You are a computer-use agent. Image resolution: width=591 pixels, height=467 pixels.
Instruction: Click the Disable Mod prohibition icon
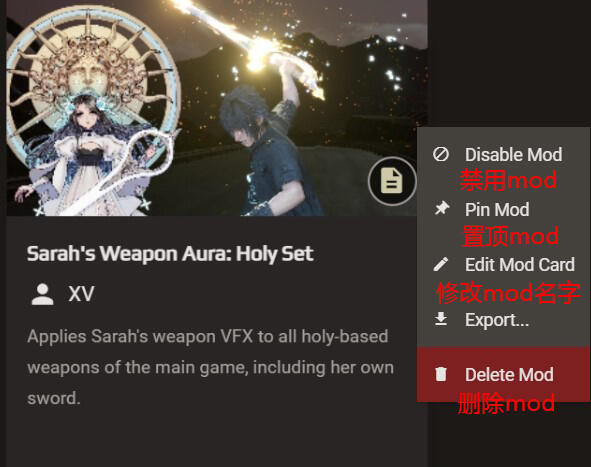(x=441, y=154)
